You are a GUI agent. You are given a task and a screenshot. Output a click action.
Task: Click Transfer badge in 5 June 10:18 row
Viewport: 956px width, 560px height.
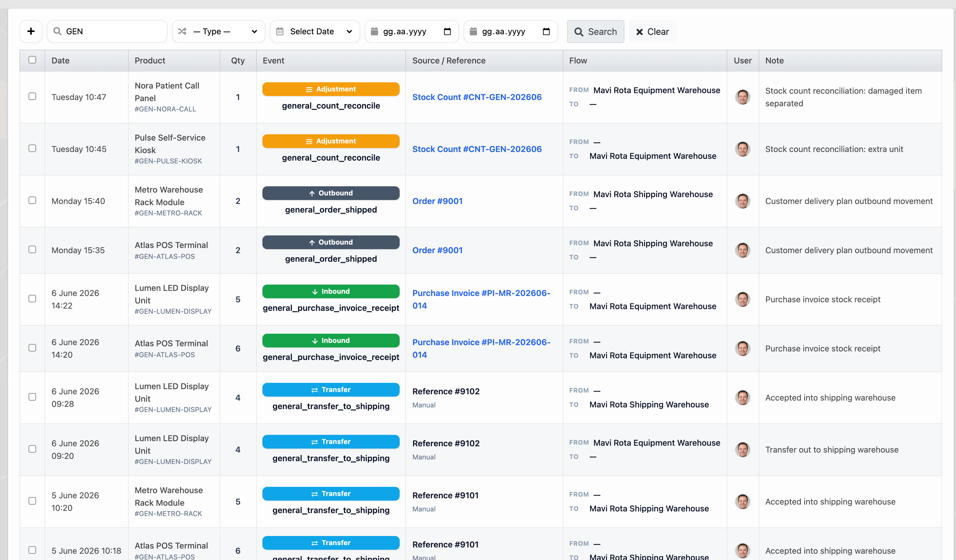click(x=331, y=543)
